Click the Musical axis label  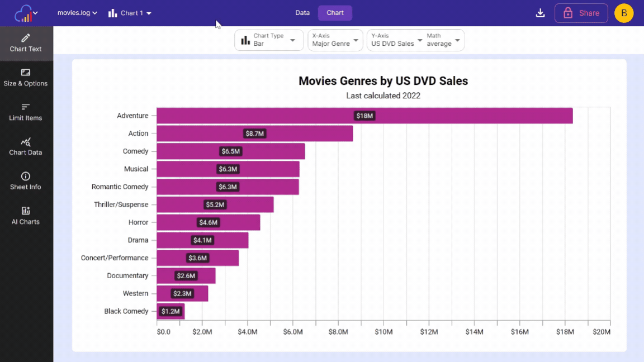[136, 169]
